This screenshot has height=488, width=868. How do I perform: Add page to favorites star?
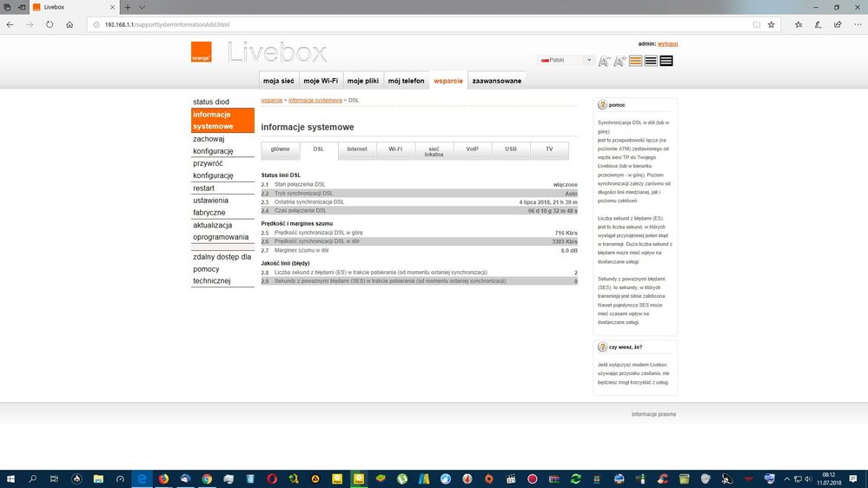[772, 24]
